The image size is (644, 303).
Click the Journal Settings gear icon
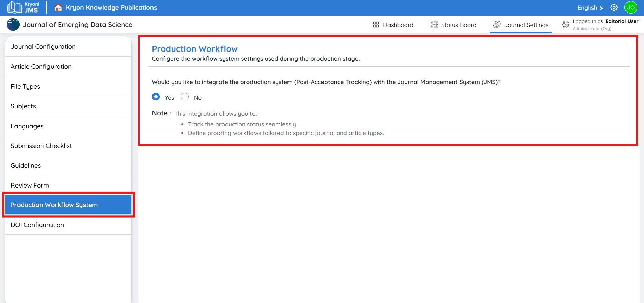(497, 25)
